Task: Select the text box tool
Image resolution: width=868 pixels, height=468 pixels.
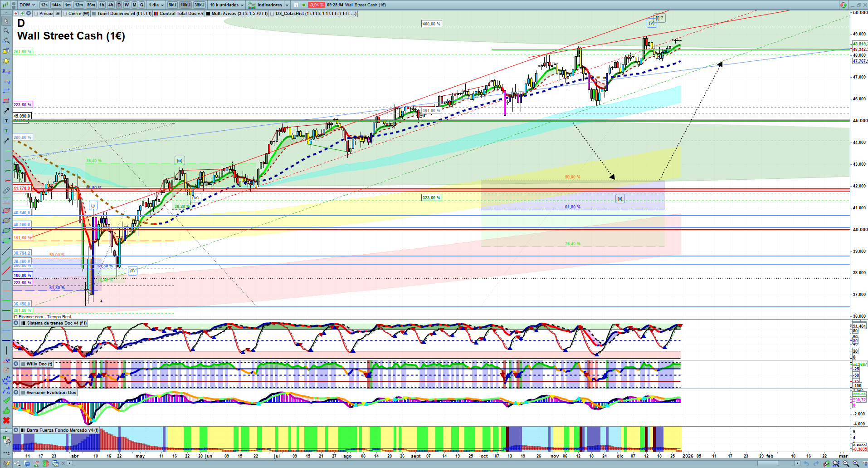Action: (6, 121)
